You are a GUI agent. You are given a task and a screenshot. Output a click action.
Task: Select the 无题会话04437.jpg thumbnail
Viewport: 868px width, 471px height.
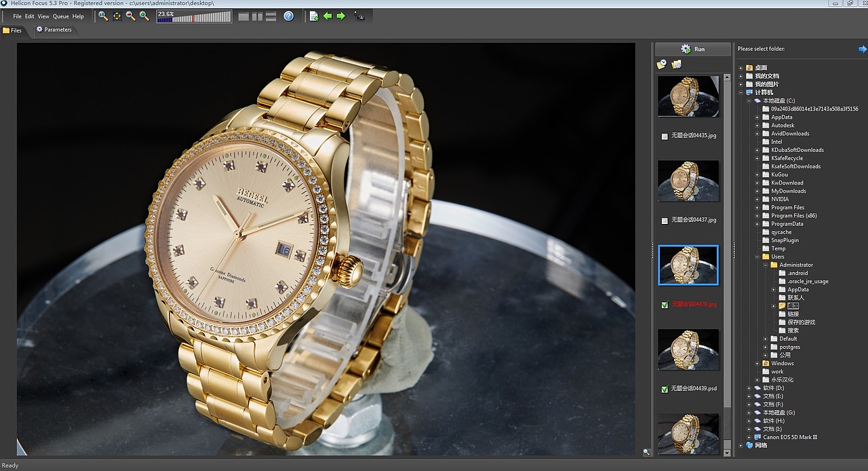(x=688, y=181)
